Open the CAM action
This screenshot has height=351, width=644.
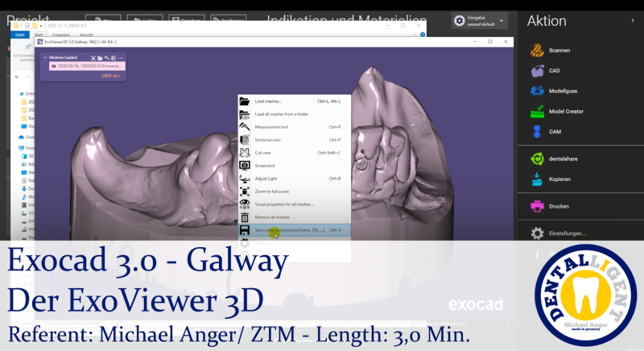click(x=546, y=131)
